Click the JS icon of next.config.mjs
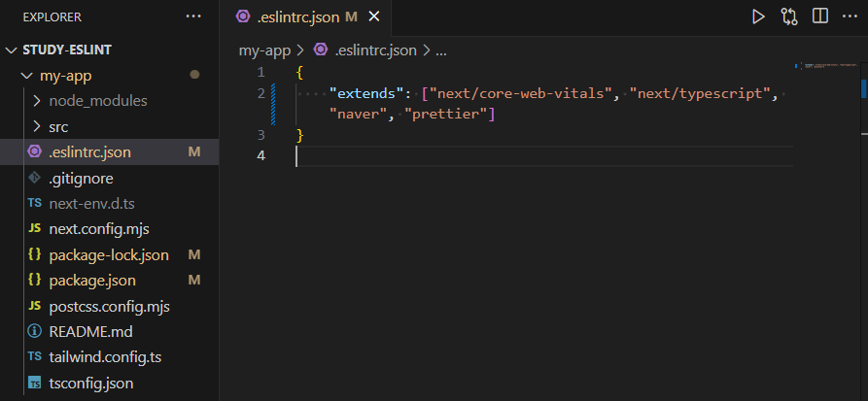 coord(34,228)
